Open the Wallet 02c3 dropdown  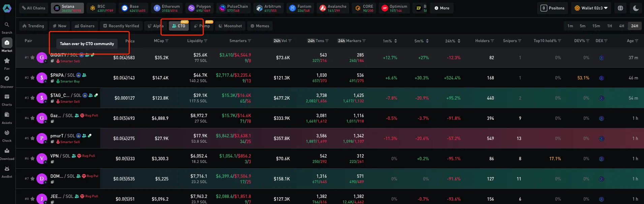tap(591, 8)
